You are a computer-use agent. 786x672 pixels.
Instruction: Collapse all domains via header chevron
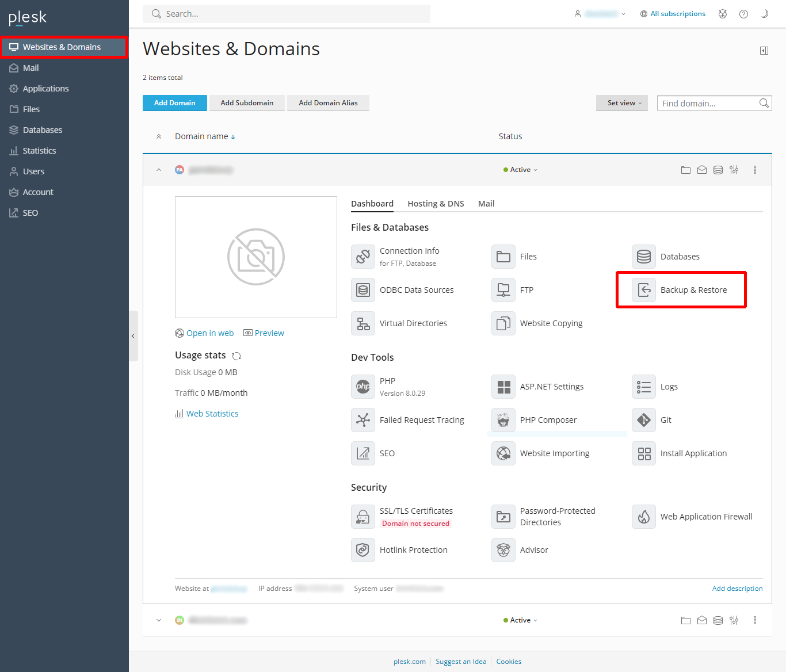click(159, 136)
